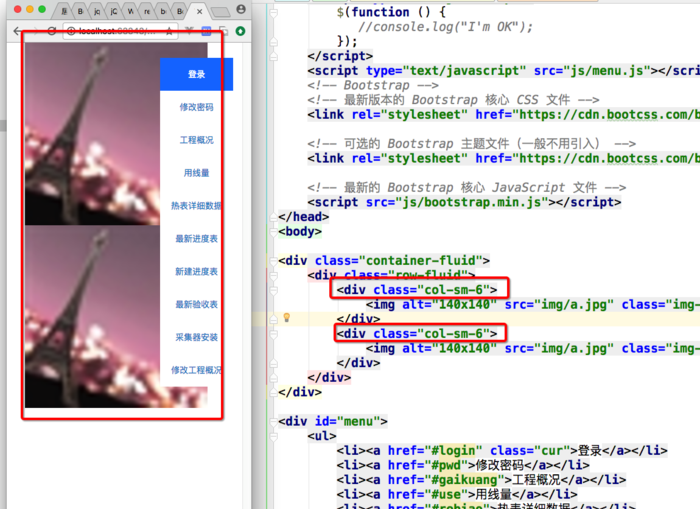
Task: Open the 登录 menu item
Action: pos(196,74)
